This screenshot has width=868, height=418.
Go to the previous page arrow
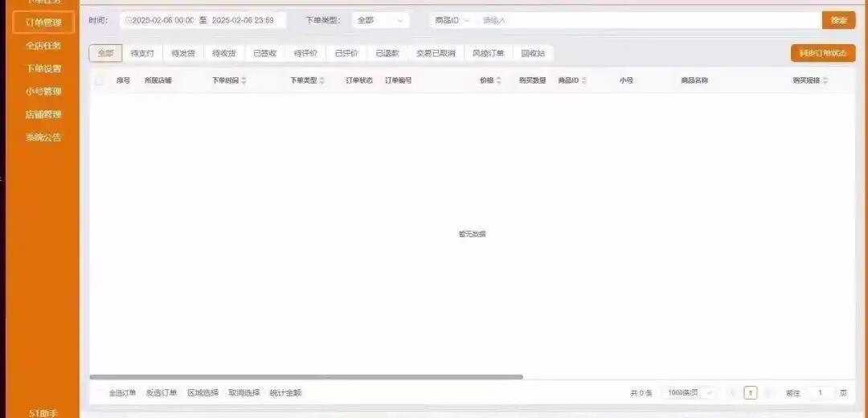[732, 393]
